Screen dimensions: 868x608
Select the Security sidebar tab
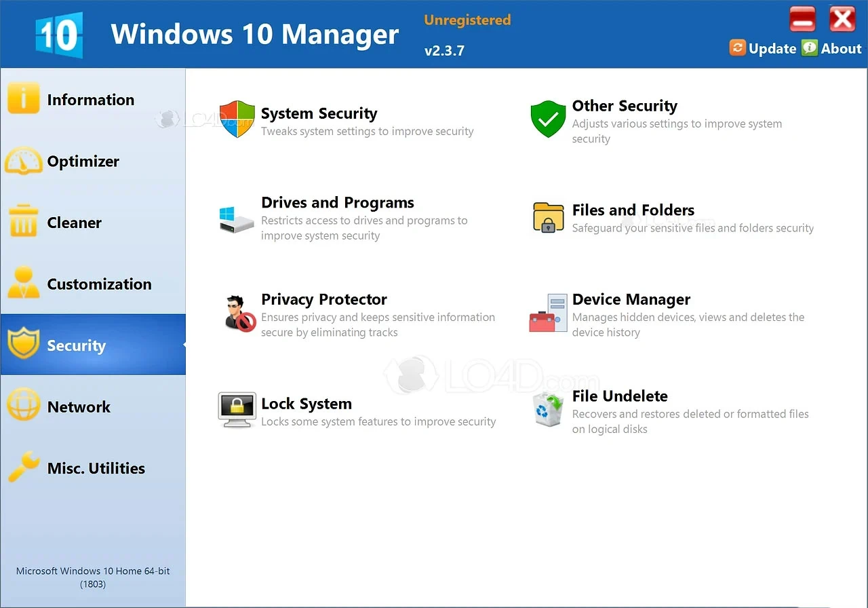(76, 345)
